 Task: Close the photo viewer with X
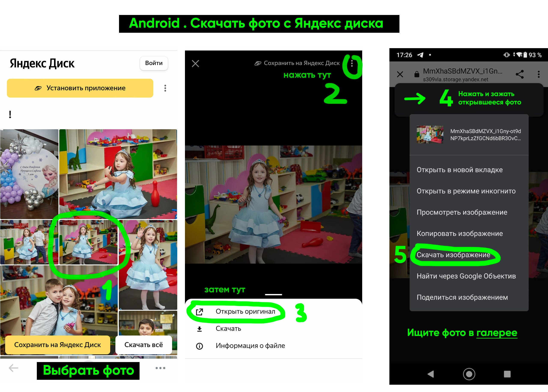(x=195, y=64)
